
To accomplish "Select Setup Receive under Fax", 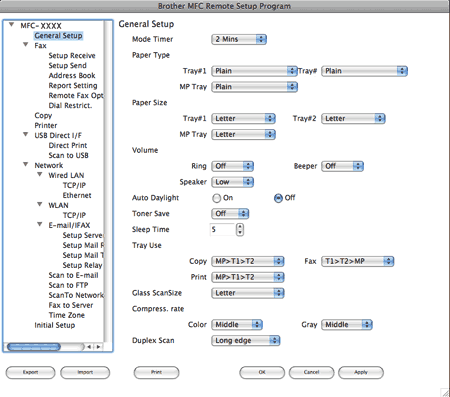I will click(x=72, y=56).
